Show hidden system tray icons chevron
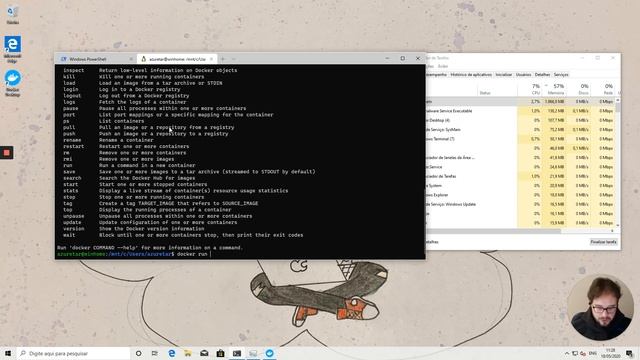This screenshot has width=640, height=360. pyautogui.click(x=567, y=353)
